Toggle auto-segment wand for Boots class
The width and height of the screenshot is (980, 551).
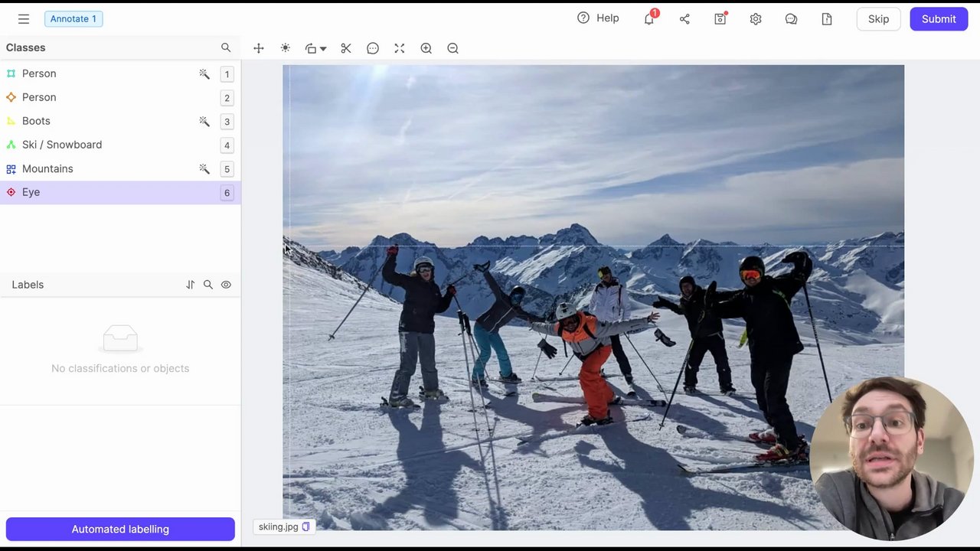[204, 121]
